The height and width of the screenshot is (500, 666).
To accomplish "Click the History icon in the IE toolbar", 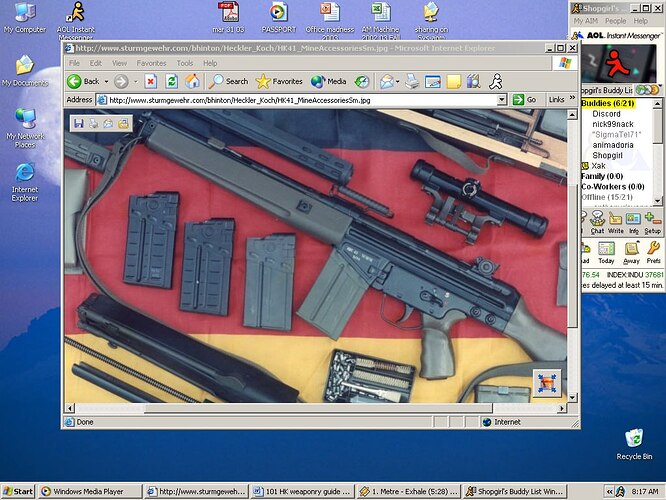I will 362,81.
